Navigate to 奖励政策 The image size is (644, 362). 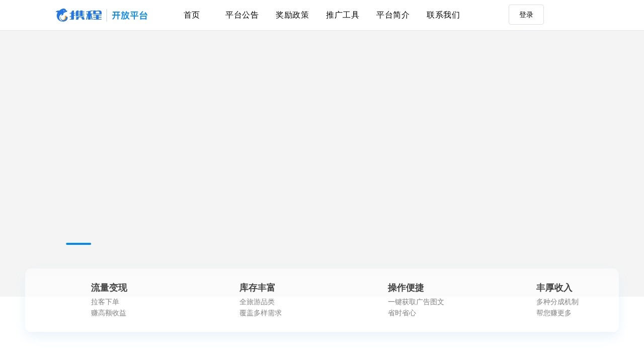click(x=292, y=15)
